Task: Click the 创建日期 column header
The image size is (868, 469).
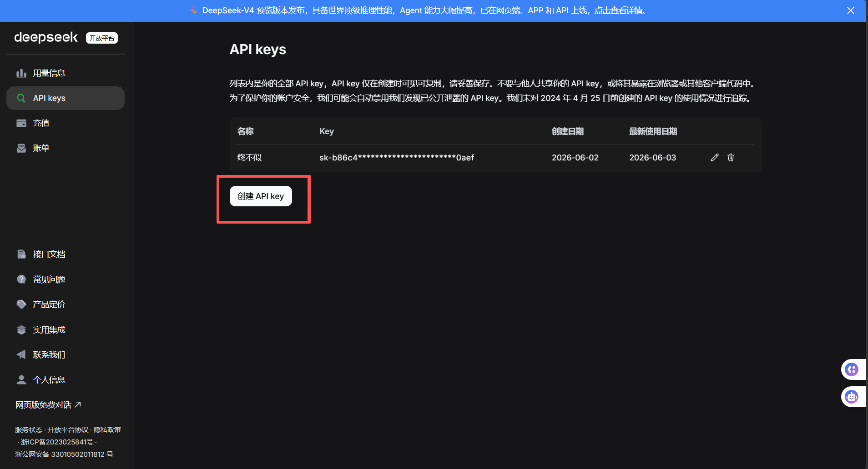Action: coord(567,131)
